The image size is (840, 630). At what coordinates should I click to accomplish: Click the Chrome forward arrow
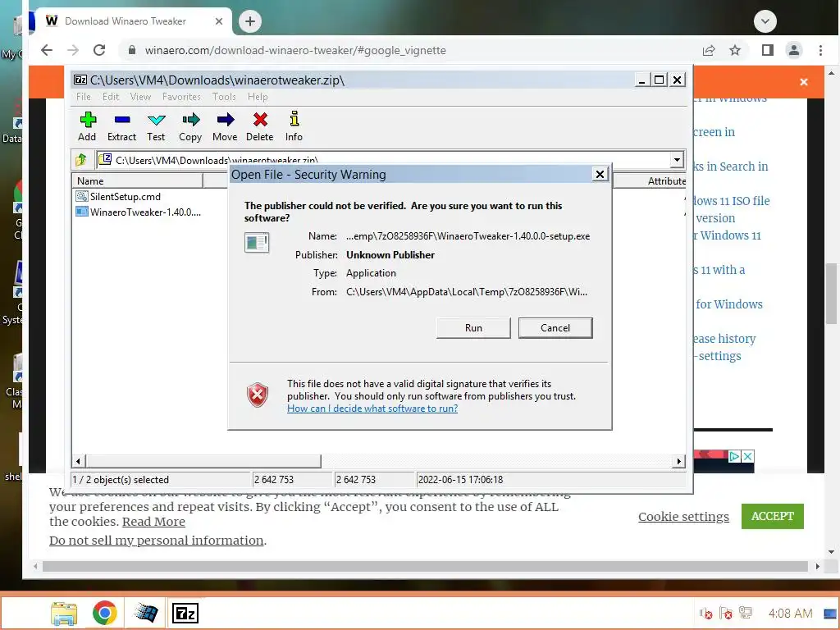point(73,50)
